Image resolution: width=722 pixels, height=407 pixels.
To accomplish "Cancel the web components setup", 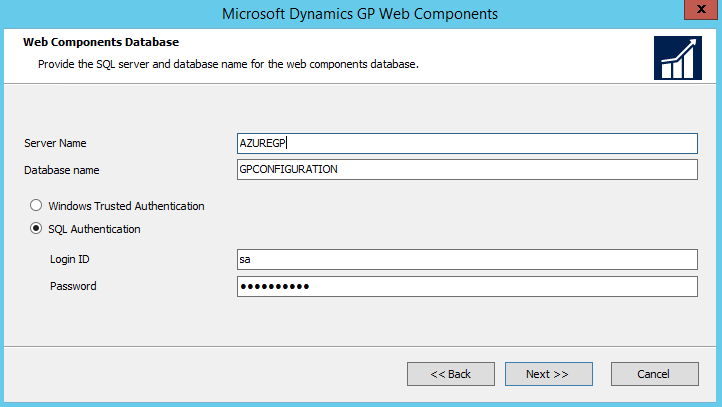I will [654, 374].
